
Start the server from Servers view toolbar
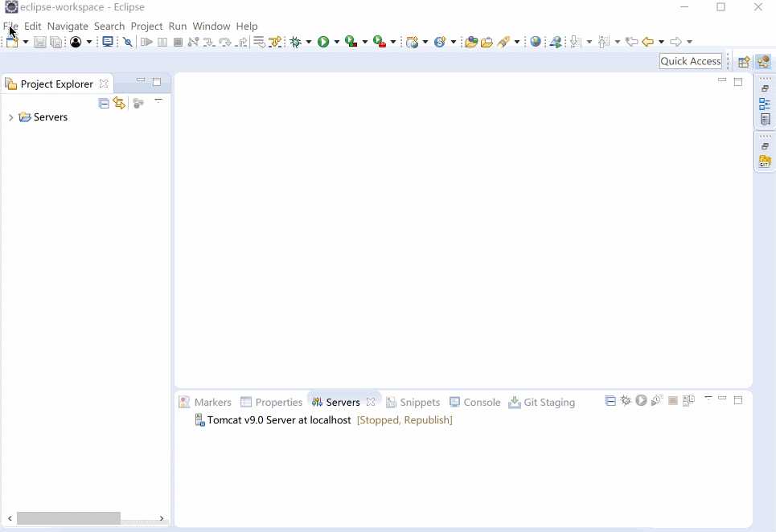(x=642, y=400)
